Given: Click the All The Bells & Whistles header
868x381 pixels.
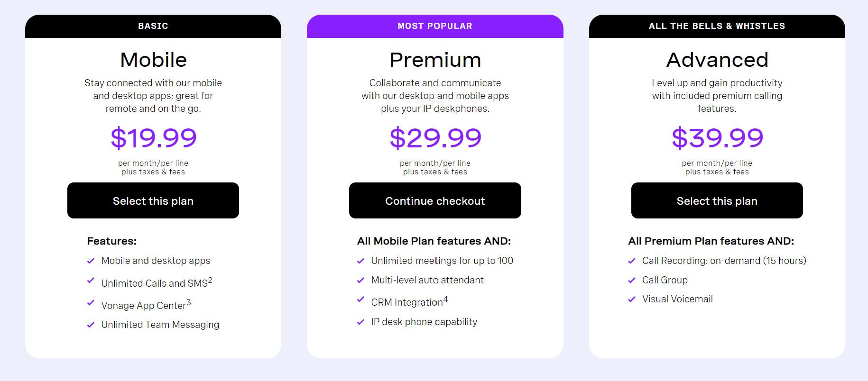Looking at the screenshot, I should (717, 26).
